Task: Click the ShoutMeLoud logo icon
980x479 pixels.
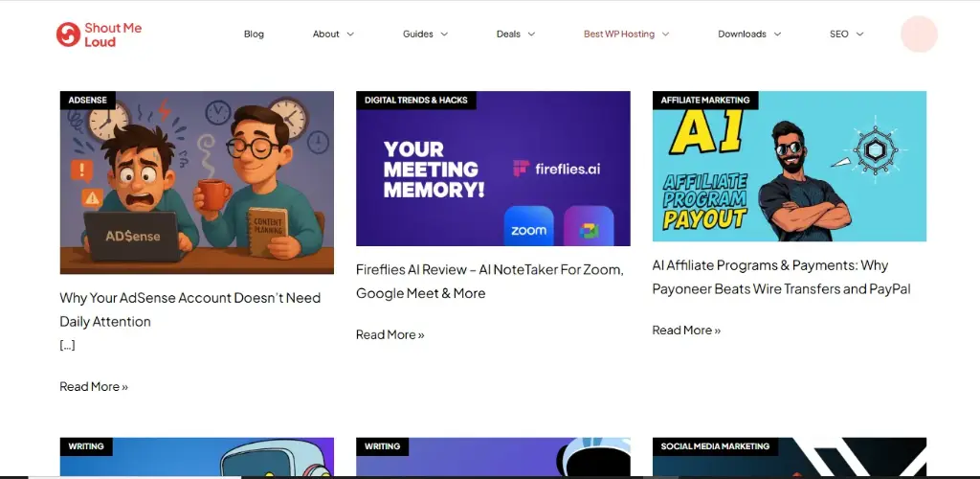Action: coord(68,34)
